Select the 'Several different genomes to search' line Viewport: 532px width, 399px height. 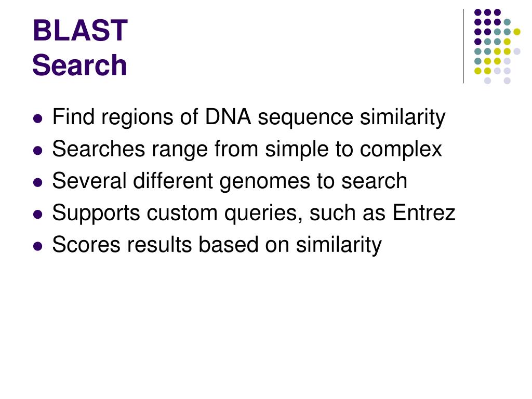pyautogui.click(x=230, y=181)
